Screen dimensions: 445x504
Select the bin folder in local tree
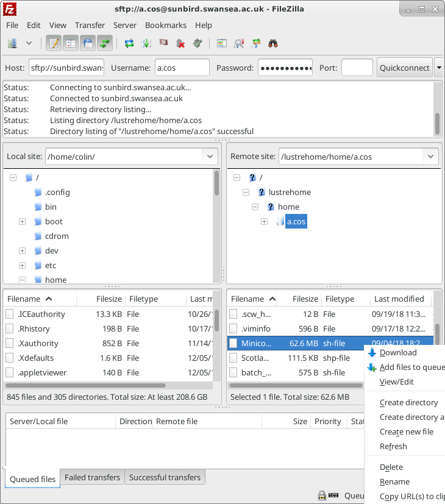(x=51, y=207)
